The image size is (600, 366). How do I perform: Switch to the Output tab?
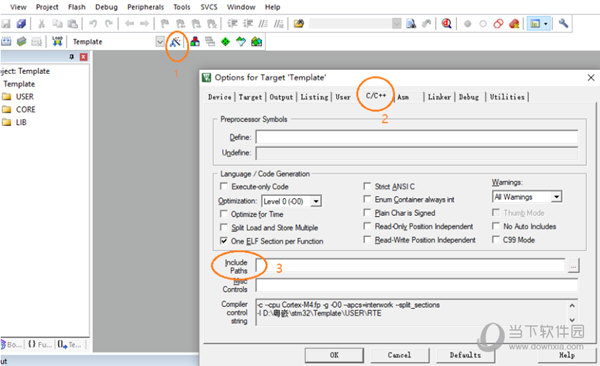pyautogui.click(x=281, y=97)
